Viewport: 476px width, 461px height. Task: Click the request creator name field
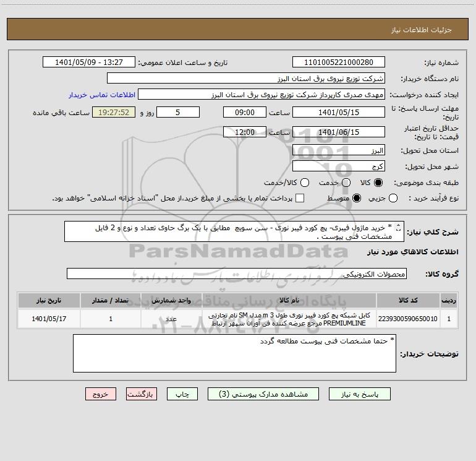point(261,95)
